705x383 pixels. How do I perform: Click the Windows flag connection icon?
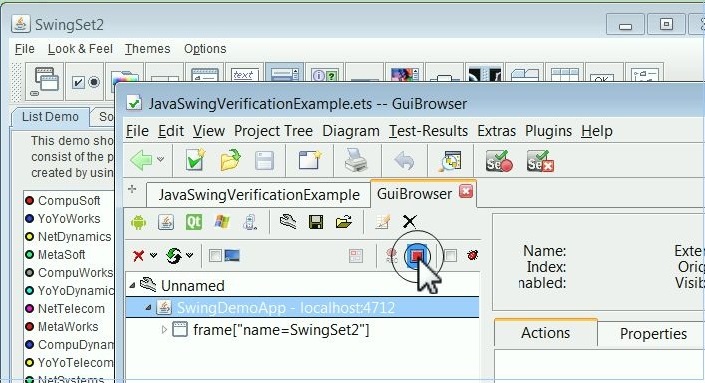(222, 222)
